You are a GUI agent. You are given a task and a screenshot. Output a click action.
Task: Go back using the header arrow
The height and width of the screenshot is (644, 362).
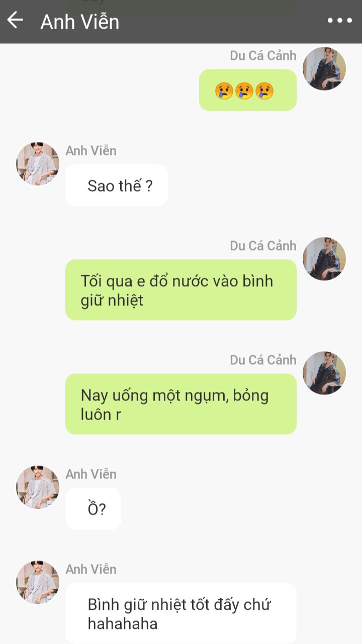click(15, 21)
